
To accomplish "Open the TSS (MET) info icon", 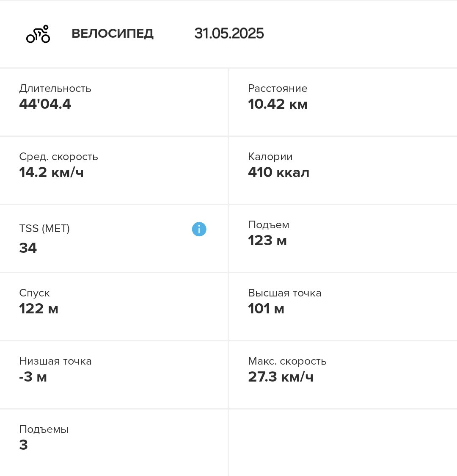I will coord(199,229).
